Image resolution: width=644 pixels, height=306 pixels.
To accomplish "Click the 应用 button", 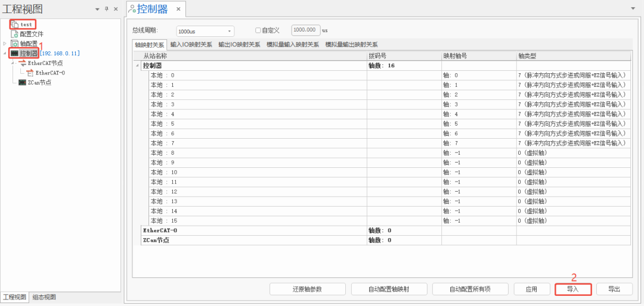I will [531, 289].
